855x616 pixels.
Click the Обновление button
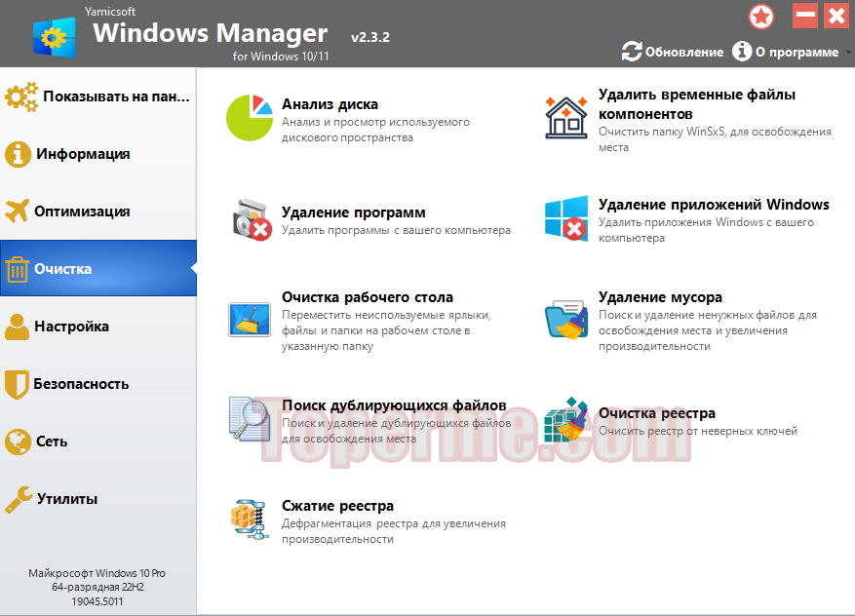673,52
